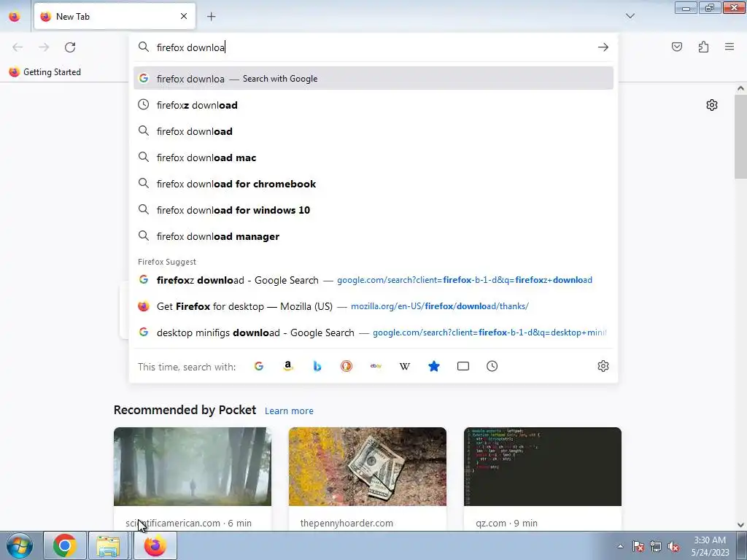Open the foggy forest article thumbnail

coord(193,467)
